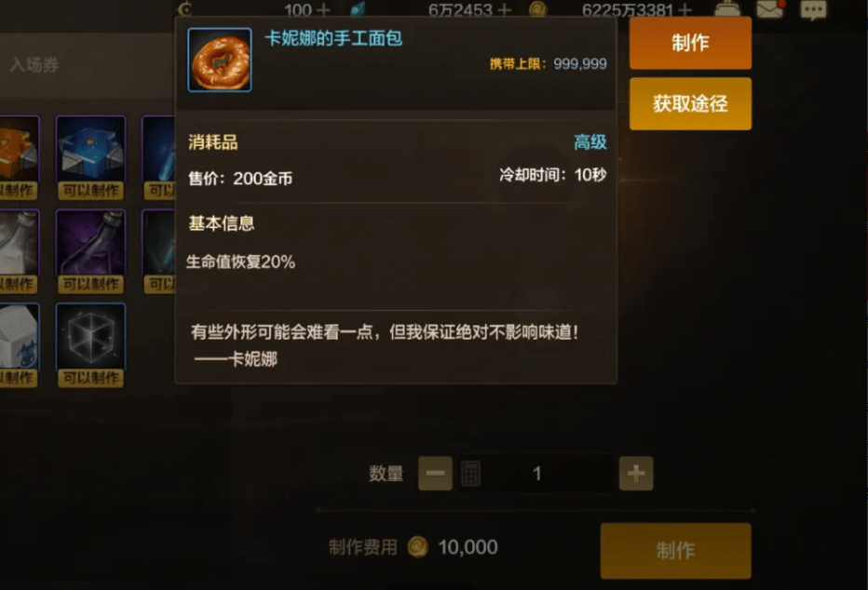Click the large 制作 button at bottom
This screenshot has width=868, height=590.
click(x=675, y=550)
